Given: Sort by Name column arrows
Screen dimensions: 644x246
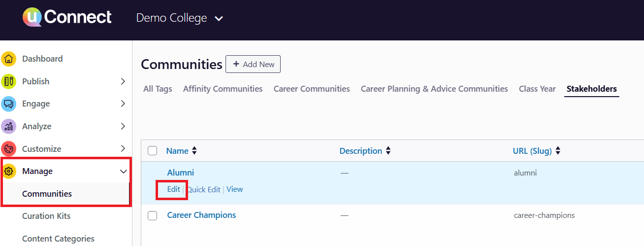Looking at the screenshot, I should 194,151.
